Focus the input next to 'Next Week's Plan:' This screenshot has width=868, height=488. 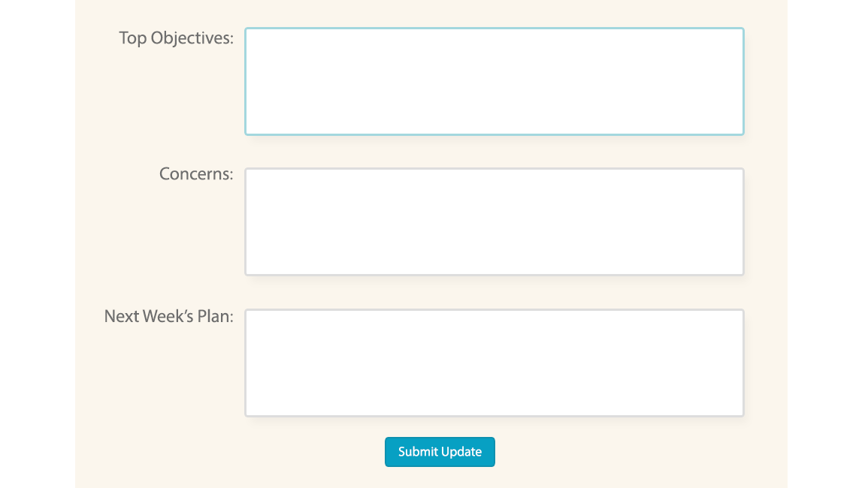tap(494, 363)
